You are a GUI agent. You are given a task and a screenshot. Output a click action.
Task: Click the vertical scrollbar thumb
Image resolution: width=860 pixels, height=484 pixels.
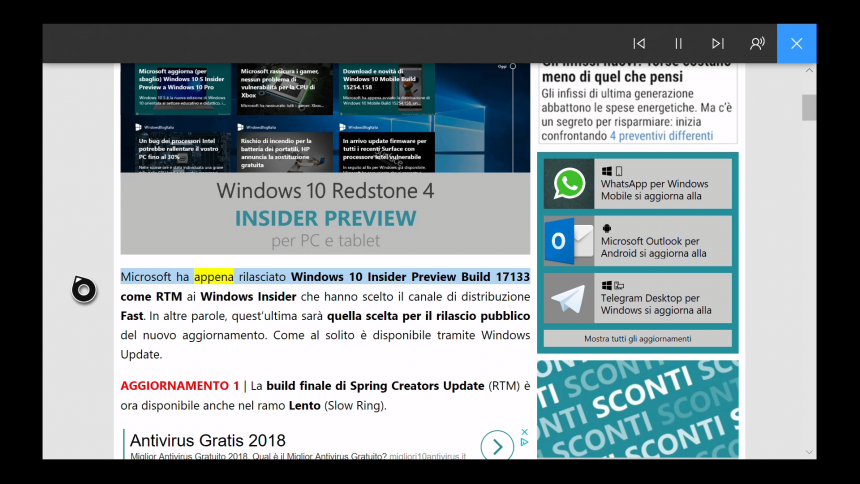pyautogui.click(x=809, y=108)
